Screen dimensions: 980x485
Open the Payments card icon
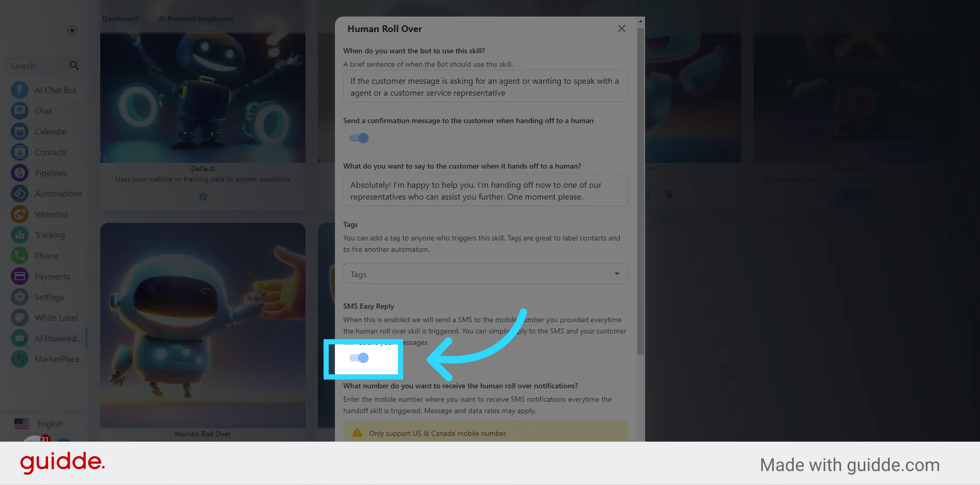pos(20,276)
